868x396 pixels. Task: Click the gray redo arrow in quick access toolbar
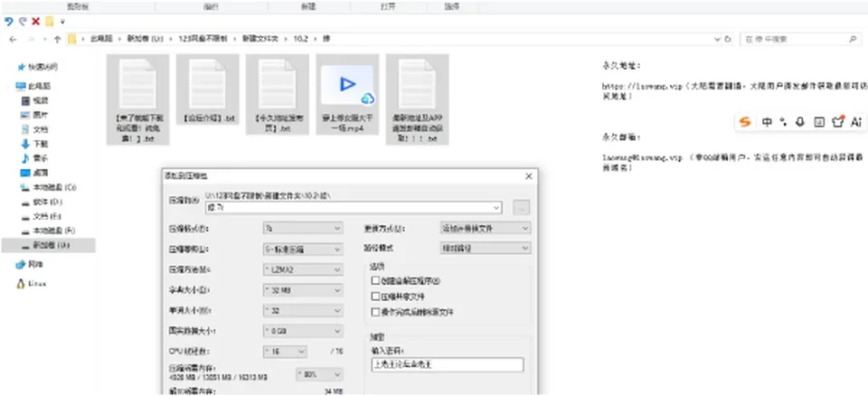coord(23,22)
